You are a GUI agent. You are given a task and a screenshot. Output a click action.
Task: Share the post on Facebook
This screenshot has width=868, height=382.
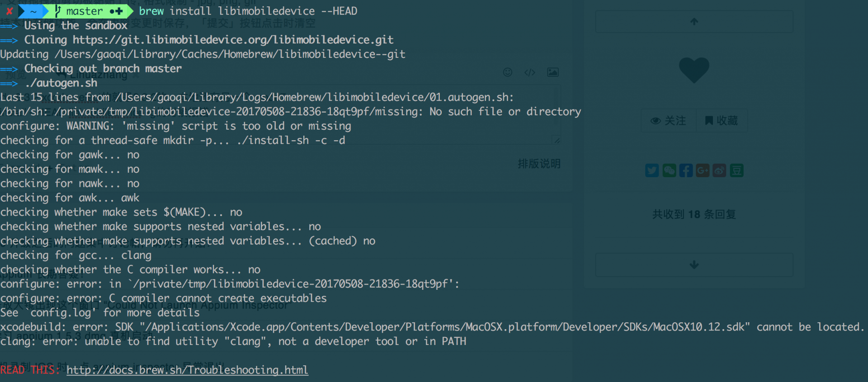coord(686,170)
